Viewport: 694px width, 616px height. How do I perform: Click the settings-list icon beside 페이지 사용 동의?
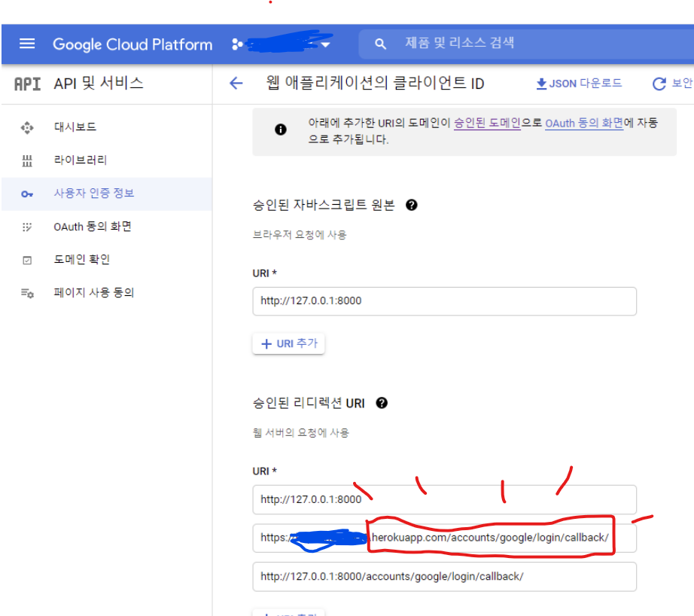click(x=27, y=293)
